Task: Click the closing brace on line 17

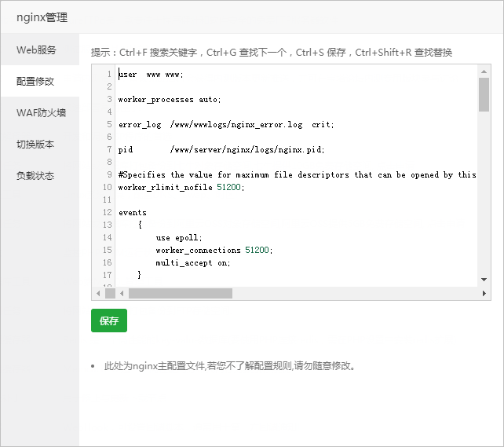Action: [139, 275]
